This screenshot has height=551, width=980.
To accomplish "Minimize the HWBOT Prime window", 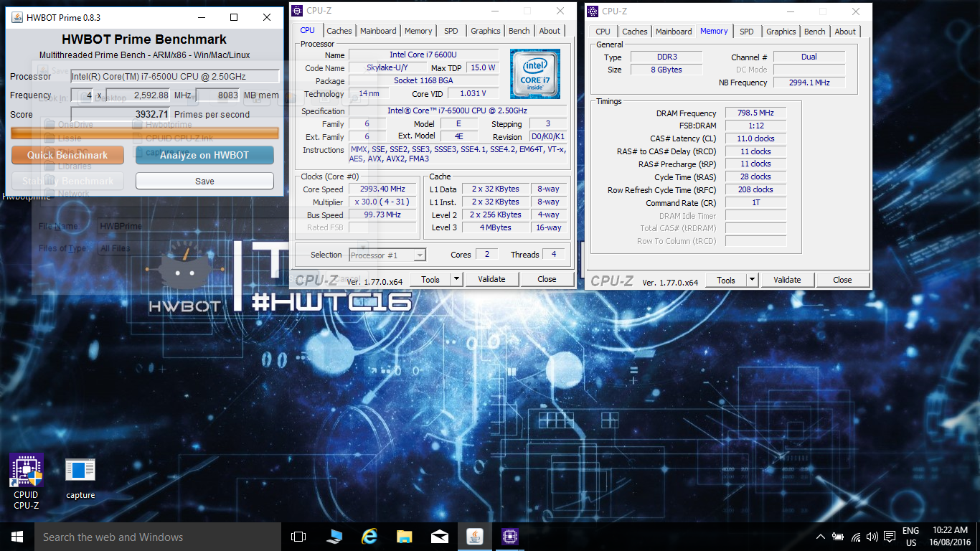I will [200, 17].
